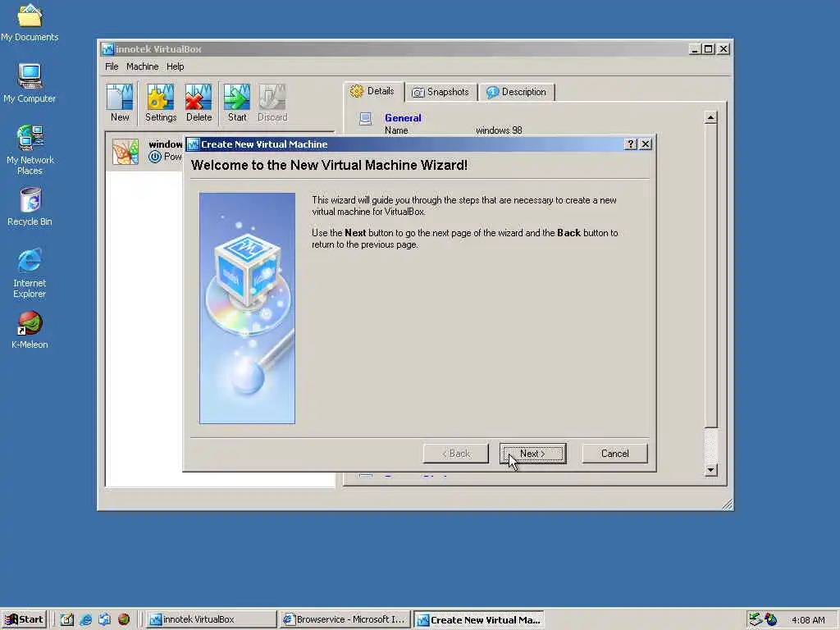Minimize the innotek VirtualBox window
This screenshot has width=840, height=630.
click(x=695, y=48)
